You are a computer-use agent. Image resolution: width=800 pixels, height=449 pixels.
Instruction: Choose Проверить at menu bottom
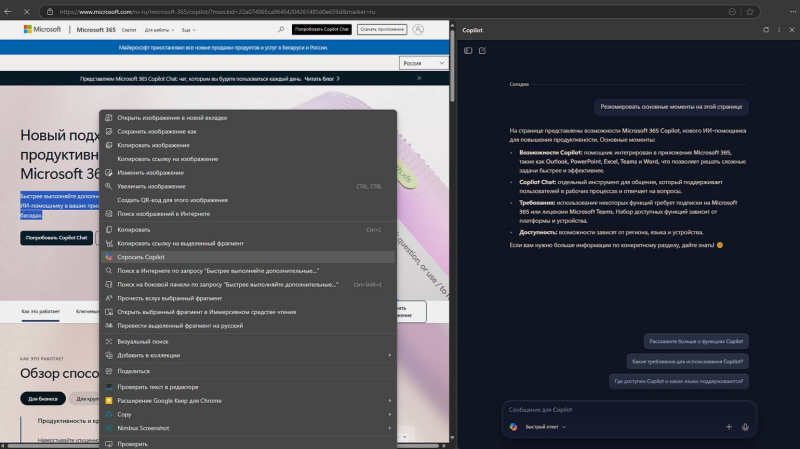[x=248, y=443]
